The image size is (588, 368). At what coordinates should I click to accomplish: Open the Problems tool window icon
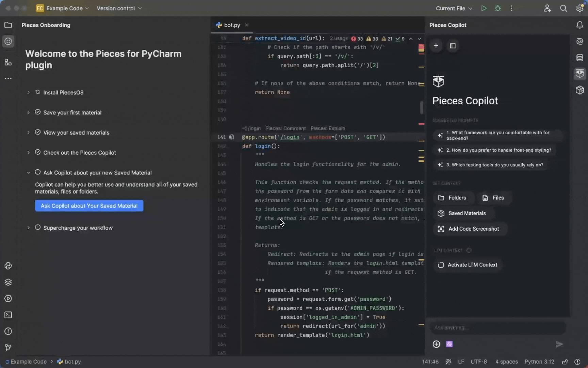(8, 331)
